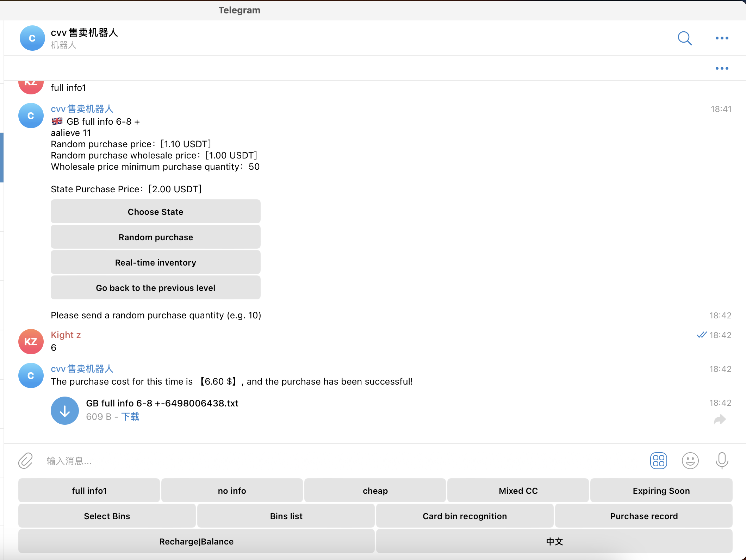Click the file name GB full info 6-8 +-6498006438.txt
Screen dimensions: 746x560
click(x=162, y=403)
